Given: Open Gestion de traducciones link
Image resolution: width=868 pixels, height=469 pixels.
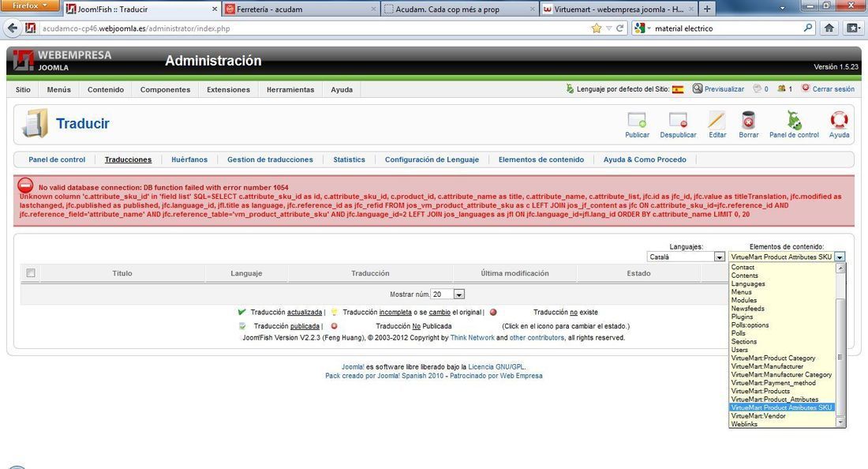Looking at the screenshot, I should [270, 159].
